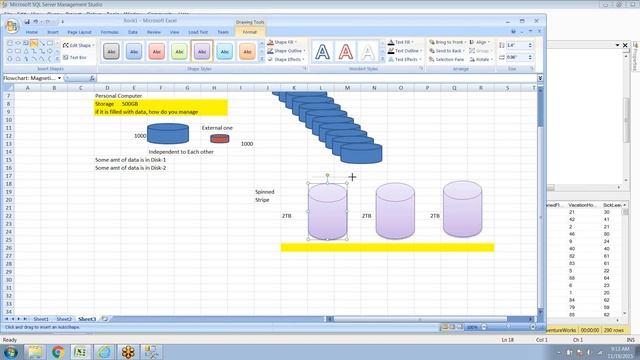This screenshot has height=360, width=640.
Task: Click row header 20
Action: click(9, 200)
